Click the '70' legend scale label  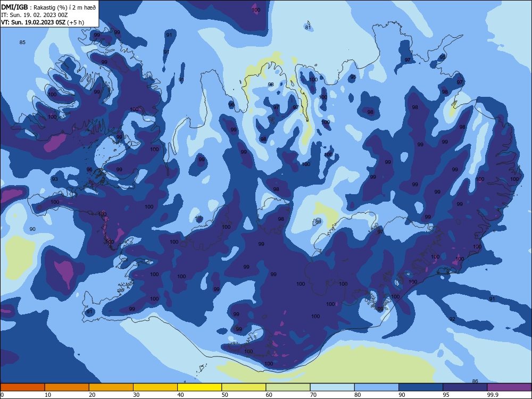(x=313, y=395)
